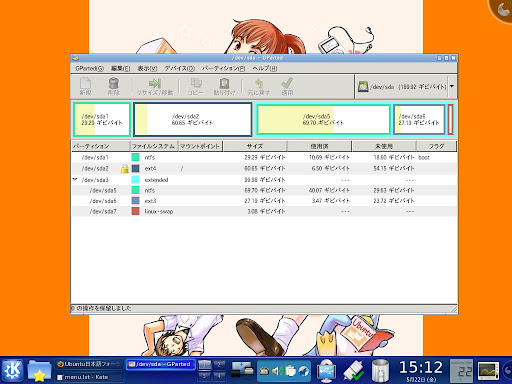512x384 pixels.
Task: Click the lock icon on /dev/sda2 row
Action: tap(125, 169)
